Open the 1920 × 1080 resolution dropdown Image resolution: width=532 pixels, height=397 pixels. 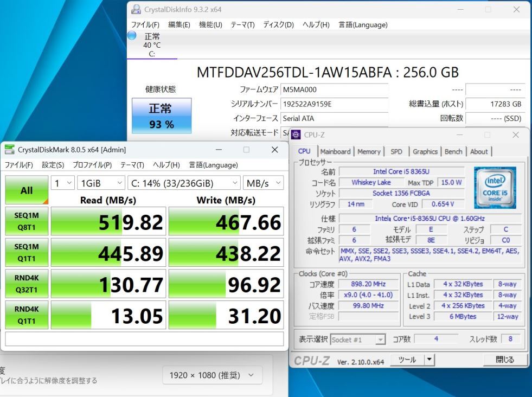pyautogui.click(x=212, y=375)
